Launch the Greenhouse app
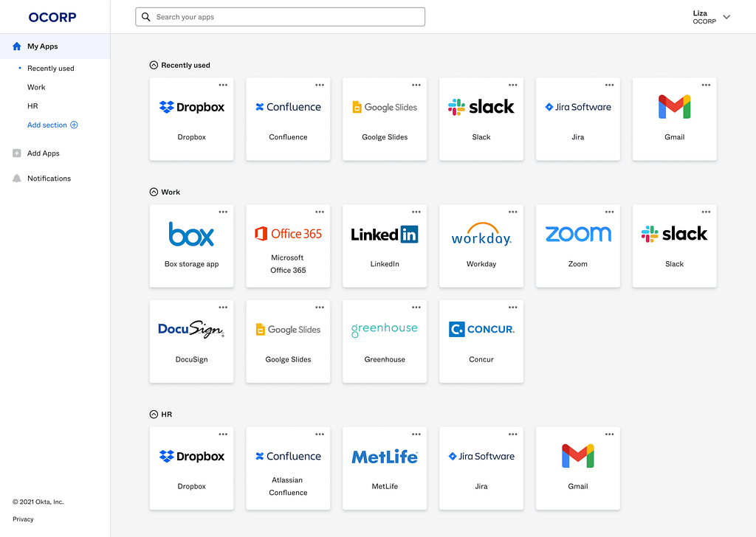The height and width of the screenshot is (537, 756). pos(384,342)
